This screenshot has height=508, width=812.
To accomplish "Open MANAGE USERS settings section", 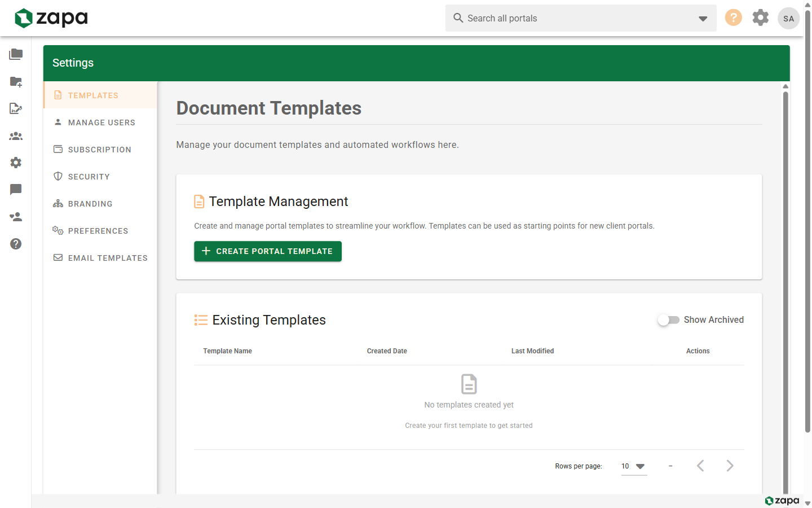I will (100, 122).
